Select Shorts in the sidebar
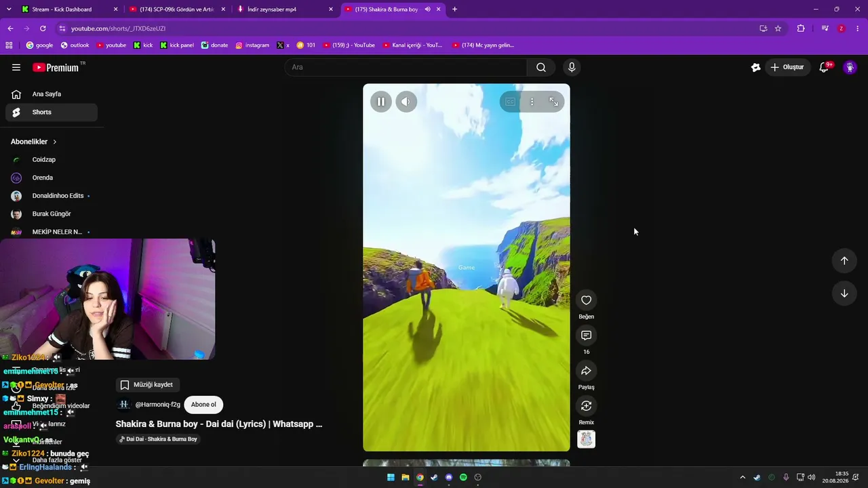 tap(52, 113)
